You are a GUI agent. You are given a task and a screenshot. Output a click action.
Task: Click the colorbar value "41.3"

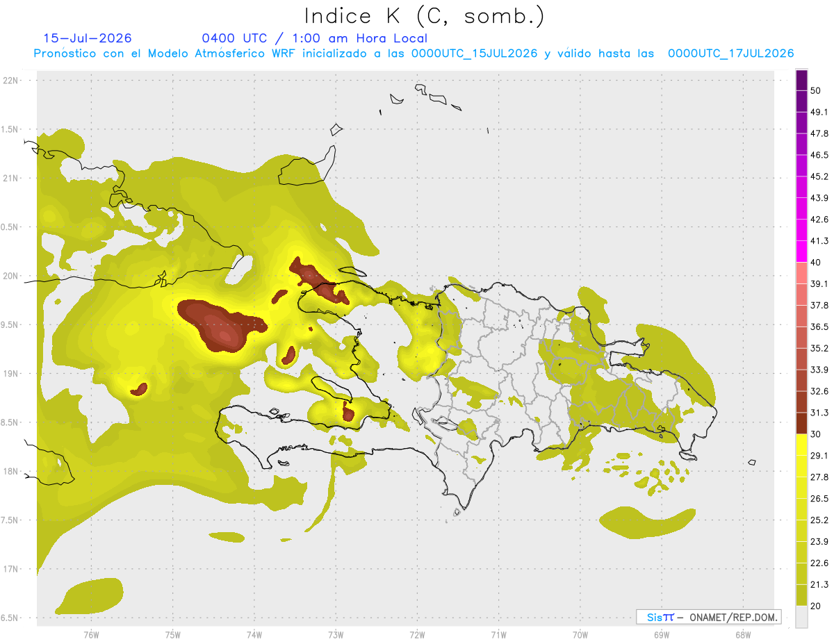pyautogui.click(x=819, y=241)
